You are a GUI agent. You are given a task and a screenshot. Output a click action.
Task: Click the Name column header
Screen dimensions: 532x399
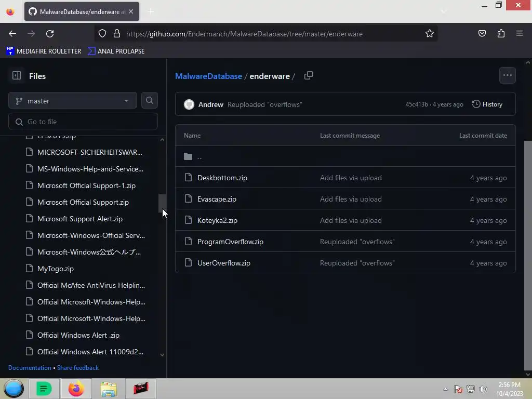point(192,136)
